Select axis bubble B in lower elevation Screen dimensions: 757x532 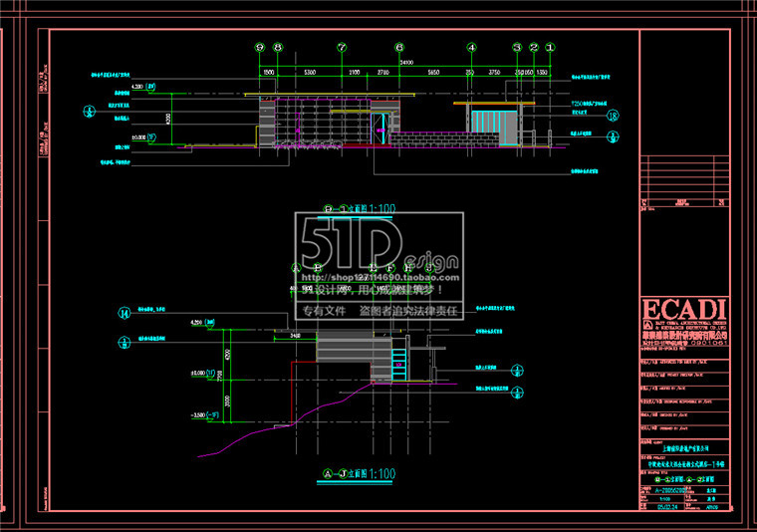coord(318,268)
